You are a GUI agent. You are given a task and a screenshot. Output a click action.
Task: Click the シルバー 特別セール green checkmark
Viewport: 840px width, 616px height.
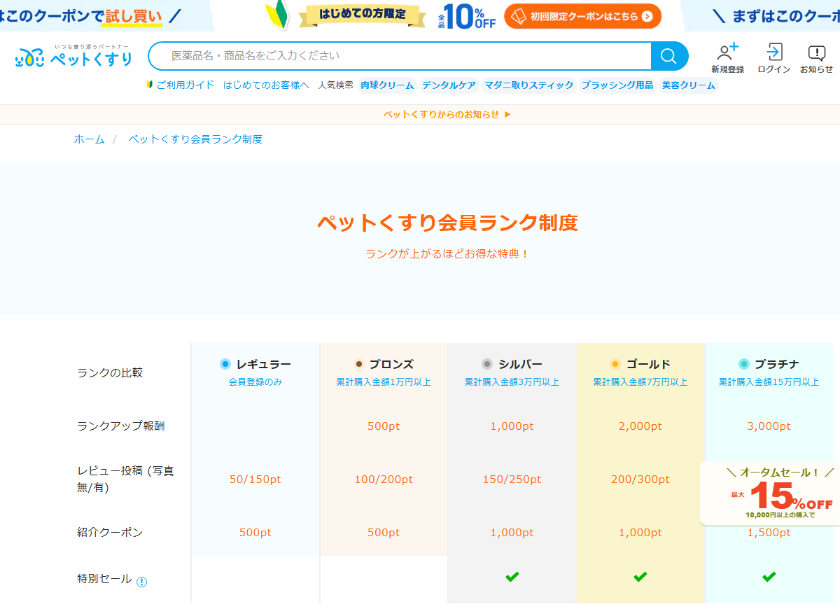(512, 577)
